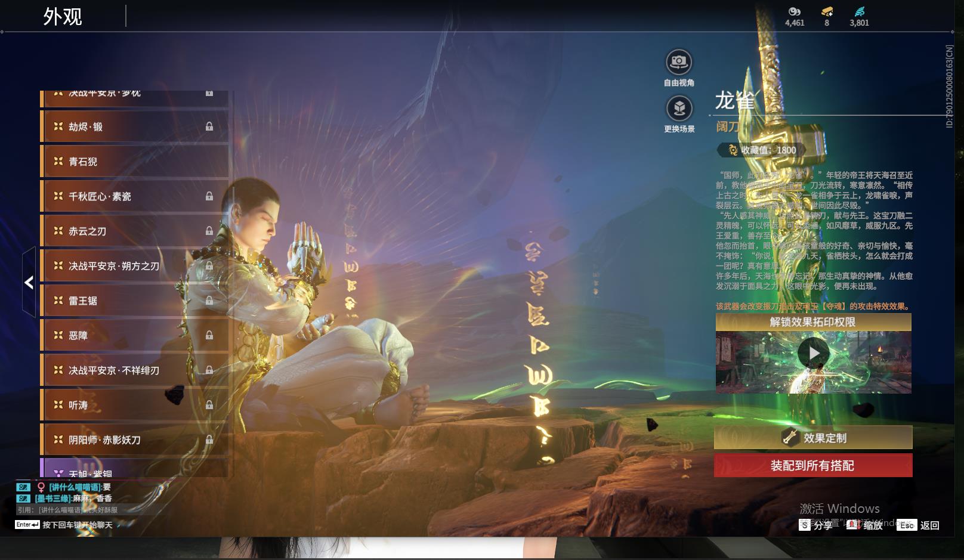Click the 缩放 zoom hint
This screenshot has height=560, width=964.
(865, 525)
